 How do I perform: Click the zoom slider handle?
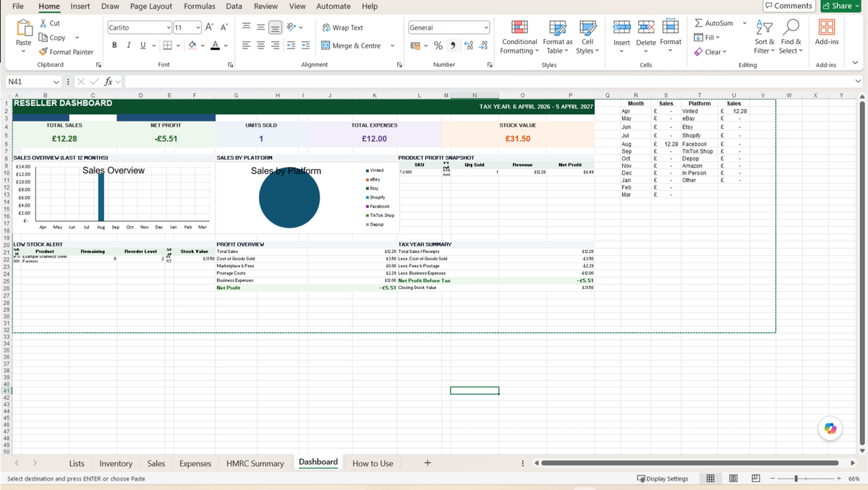tap(796, 478)
